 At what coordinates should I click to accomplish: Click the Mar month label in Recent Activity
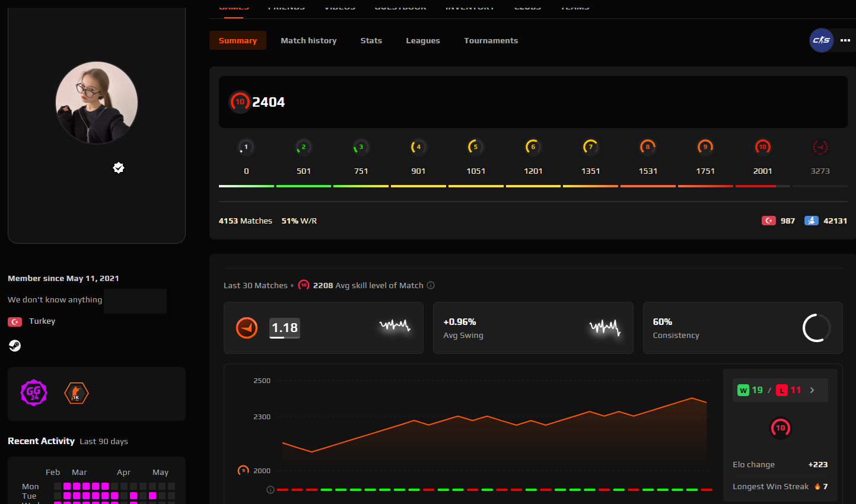[x=79, y=473]
